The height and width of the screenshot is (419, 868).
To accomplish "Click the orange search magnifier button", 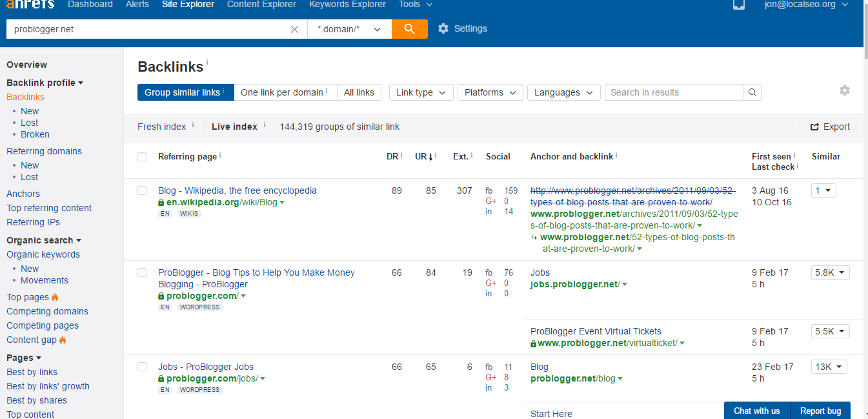I will click(410, 29).
